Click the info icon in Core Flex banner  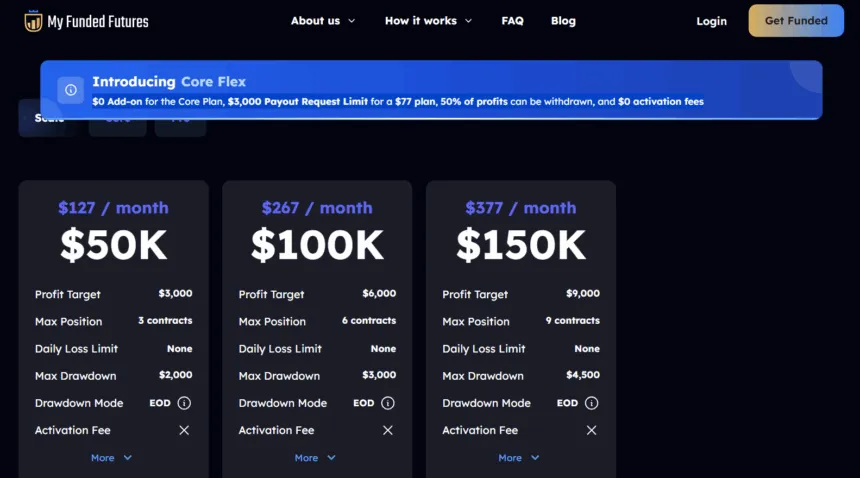coord(70,89)
